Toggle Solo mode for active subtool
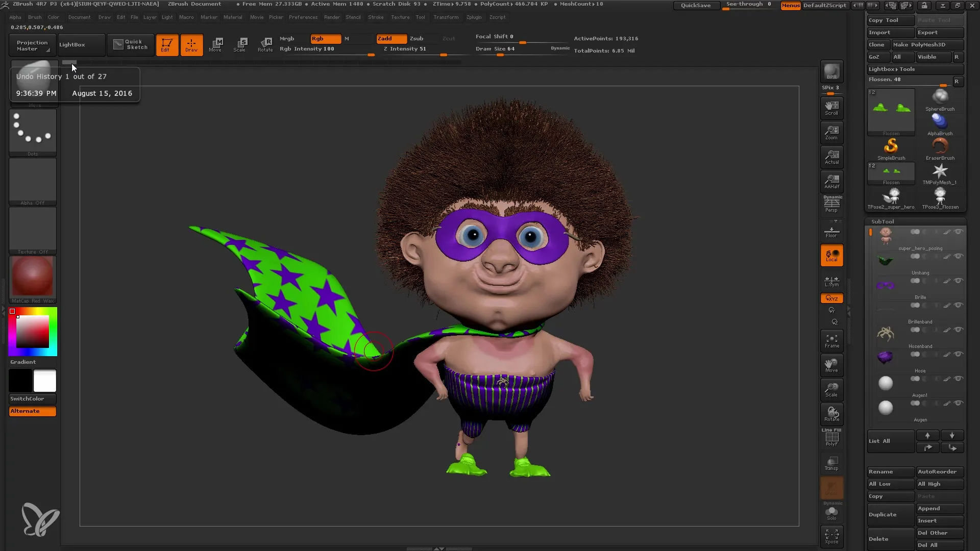This screenshot has width=980, height=551. 832,513
